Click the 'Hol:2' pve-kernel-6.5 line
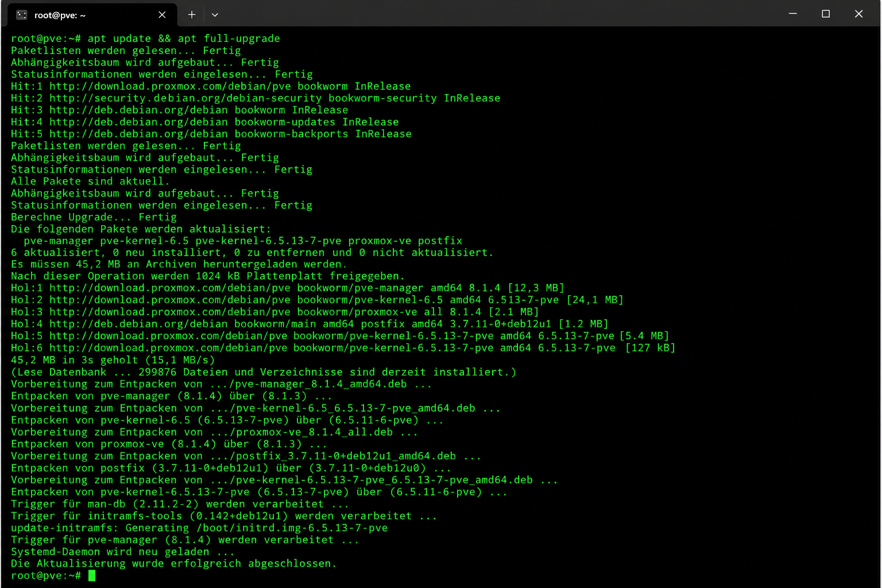Screen dimensions: 882x588 tap(317, 300)
